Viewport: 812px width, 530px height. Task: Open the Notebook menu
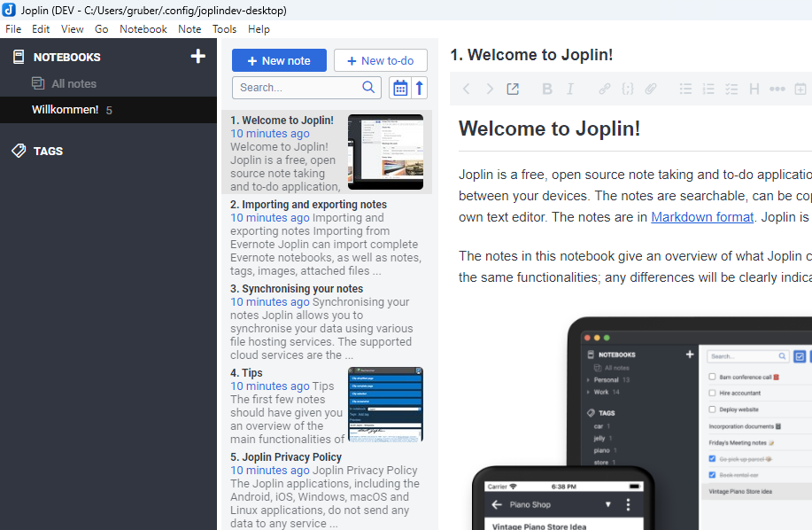coord(143,29)
